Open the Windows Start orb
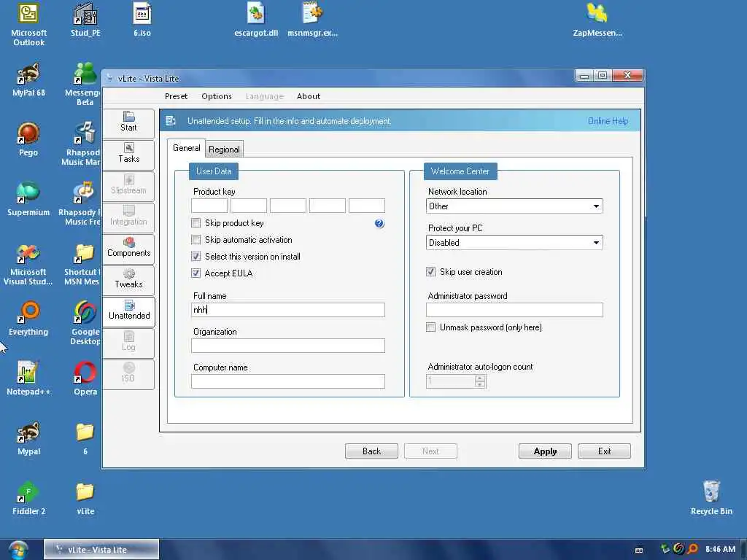 click(x=18, y=550)
